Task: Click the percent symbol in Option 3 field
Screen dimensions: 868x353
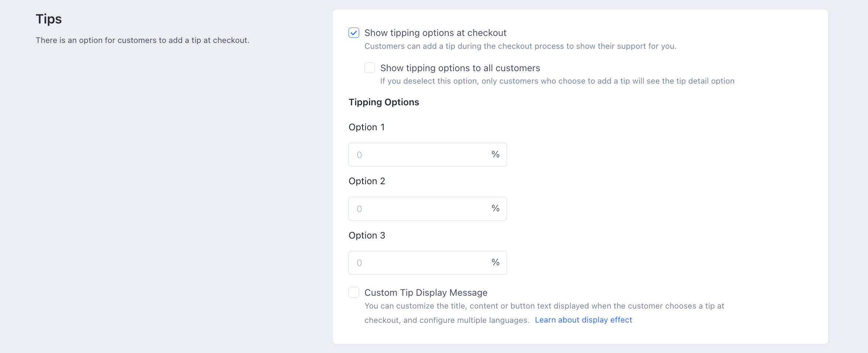Action: (x=495, y=262)
